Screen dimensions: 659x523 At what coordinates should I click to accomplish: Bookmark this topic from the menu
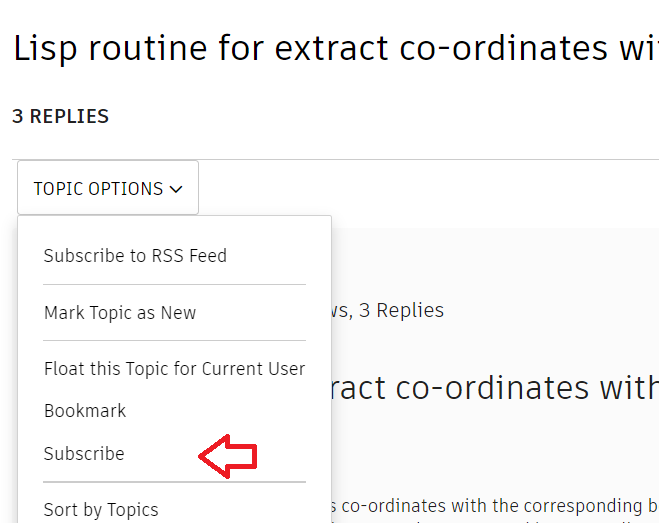[x=85, y=411]
